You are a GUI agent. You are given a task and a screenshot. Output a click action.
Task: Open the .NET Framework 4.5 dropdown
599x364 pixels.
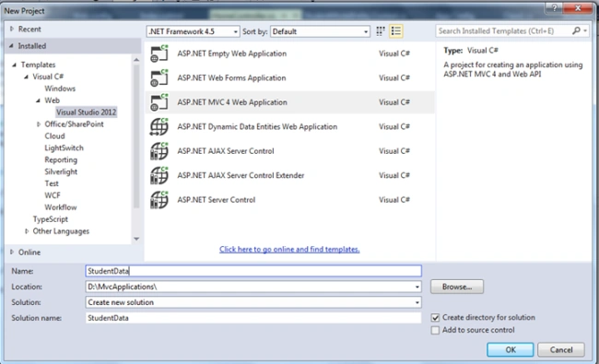[x=193, y=31]
